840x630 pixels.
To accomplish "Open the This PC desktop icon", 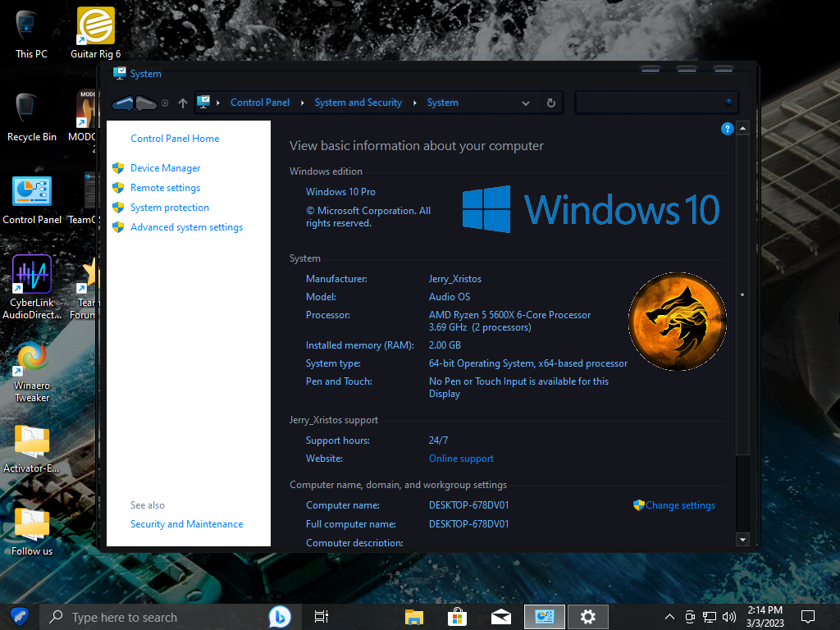I will (x=31, y=34).
